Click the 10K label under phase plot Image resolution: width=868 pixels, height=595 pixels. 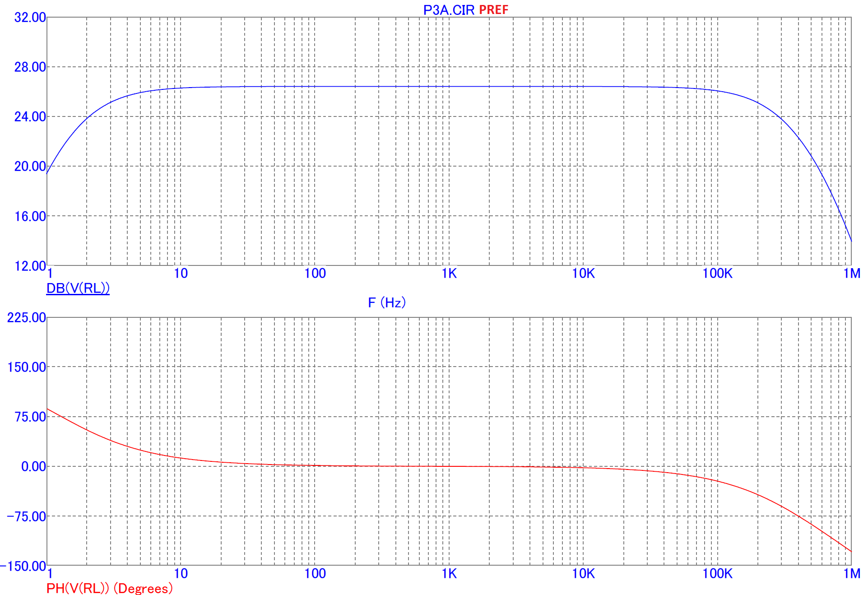click(584, 574)
